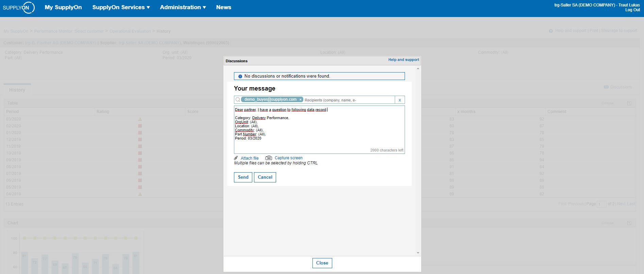644x274 pixels.
Task: Open the News menu item
Action: (x=223, y=7)
